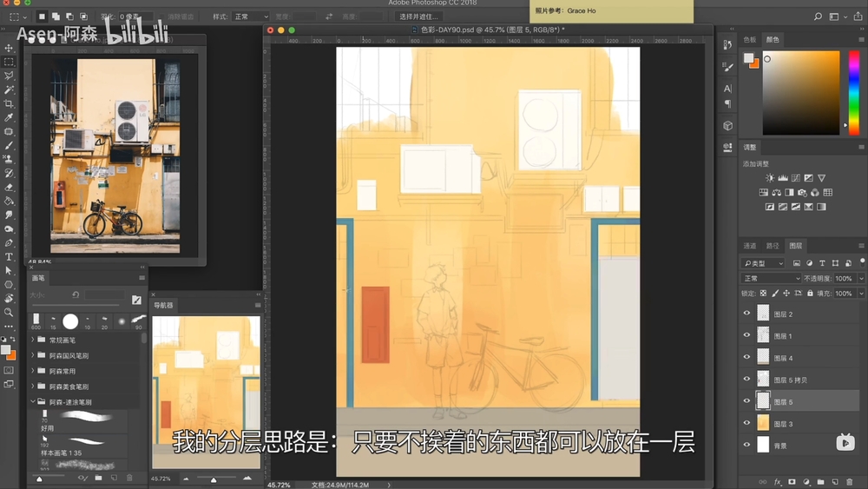Collapse the 阿森-速涂笔刷 brush folder
868x489 pixels.
pos(33,402)
